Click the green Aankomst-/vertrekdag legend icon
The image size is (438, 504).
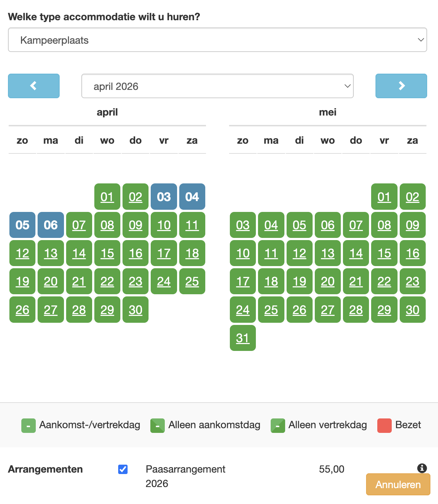(x=29, y=426)
